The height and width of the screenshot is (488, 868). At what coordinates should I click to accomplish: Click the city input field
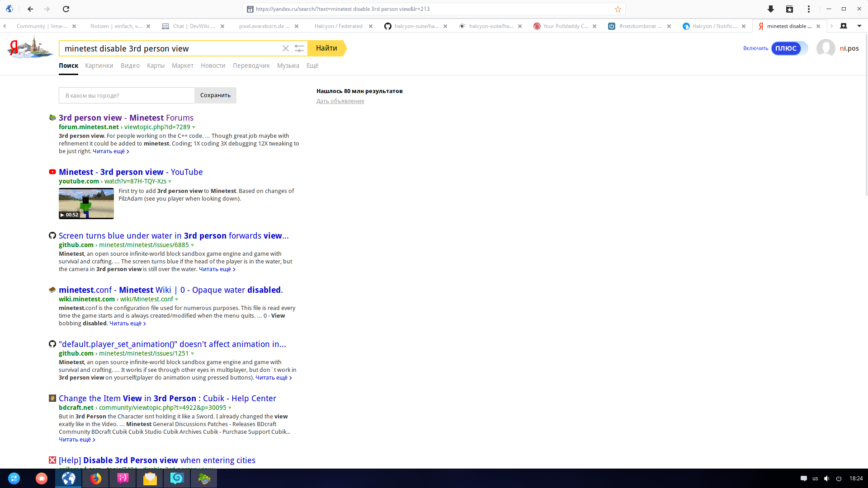[x=127, y=95]
